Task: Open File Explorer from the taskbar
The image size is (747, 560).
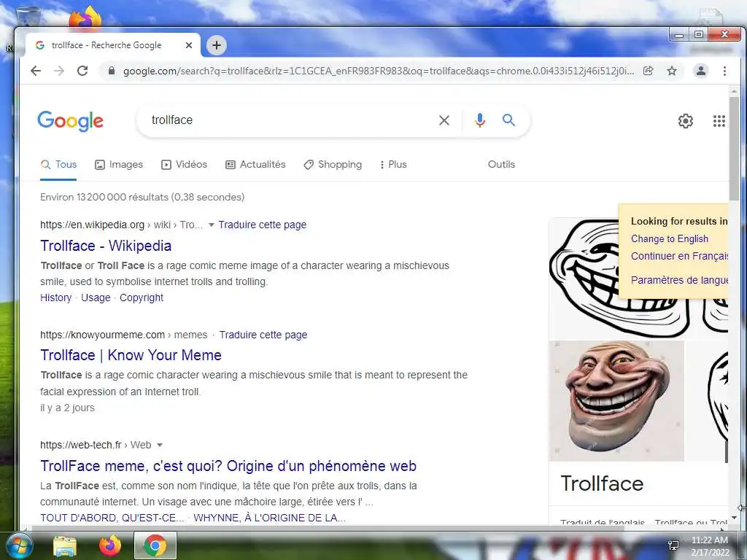Action: click(65, 545)
